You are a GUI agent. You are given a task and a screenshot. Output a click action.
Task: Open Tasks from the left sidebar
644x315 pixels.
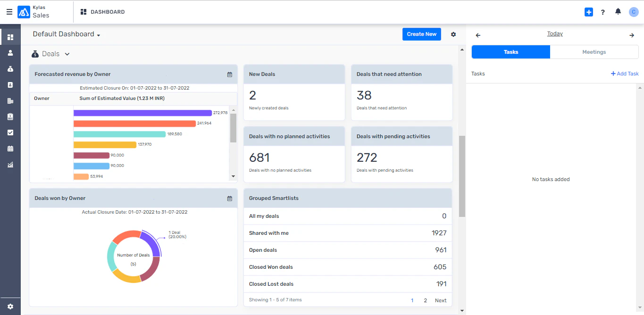pyautogui.click(x=10, y=133)
